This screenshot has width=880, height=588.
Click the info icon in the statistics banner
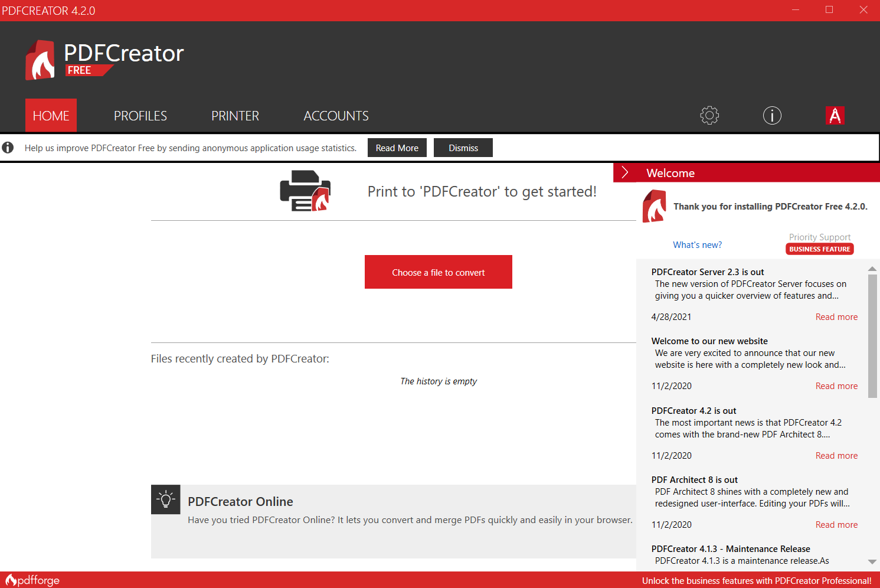coord(8,148)
